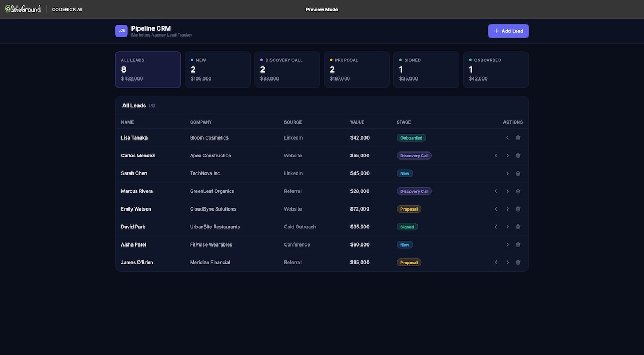
Task: Click the Value column header
Action: (357, 122)
